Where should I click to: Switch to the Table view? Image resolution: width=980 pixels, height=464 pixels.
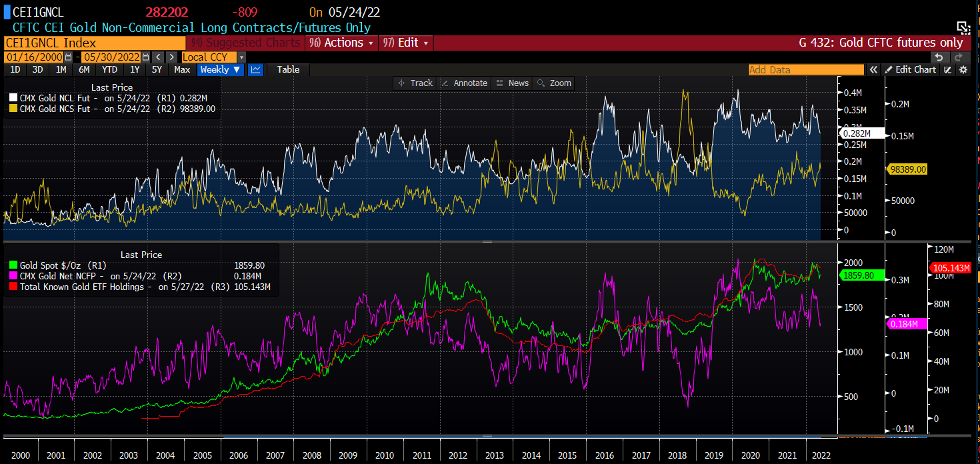[x=288, y=70]
